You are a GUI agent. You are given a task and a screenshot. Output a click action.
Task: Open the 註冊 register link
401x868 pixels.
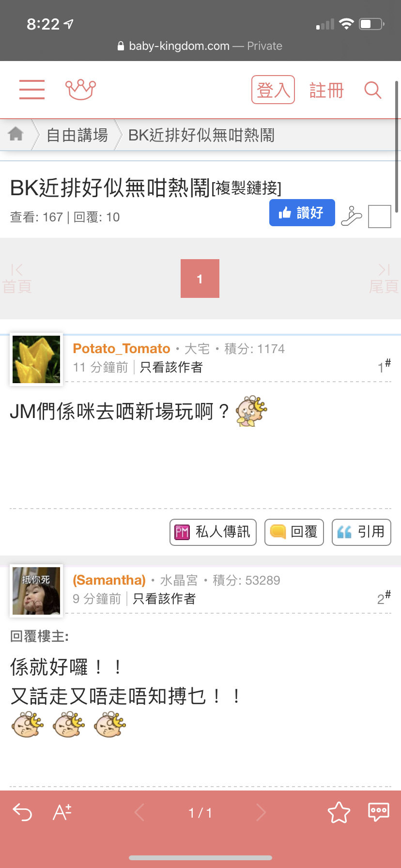[326, 90]
